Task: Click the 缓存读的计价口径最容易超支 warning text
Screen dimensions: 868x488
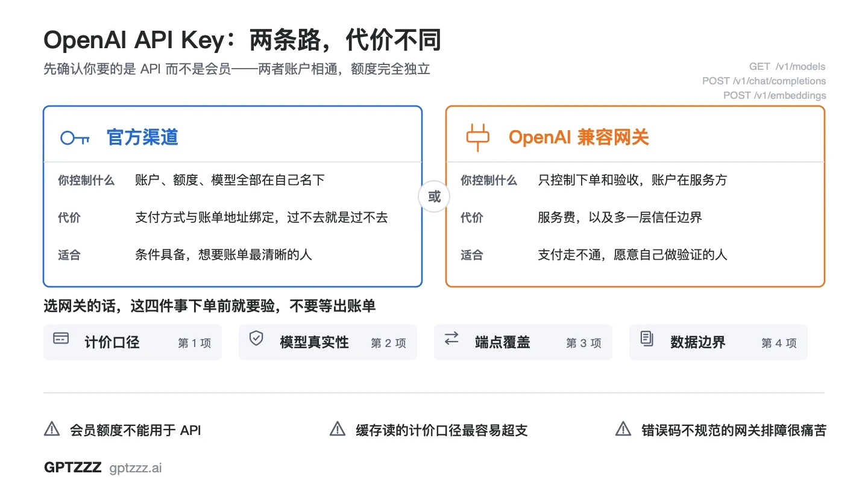Action: tap(442, 430)
